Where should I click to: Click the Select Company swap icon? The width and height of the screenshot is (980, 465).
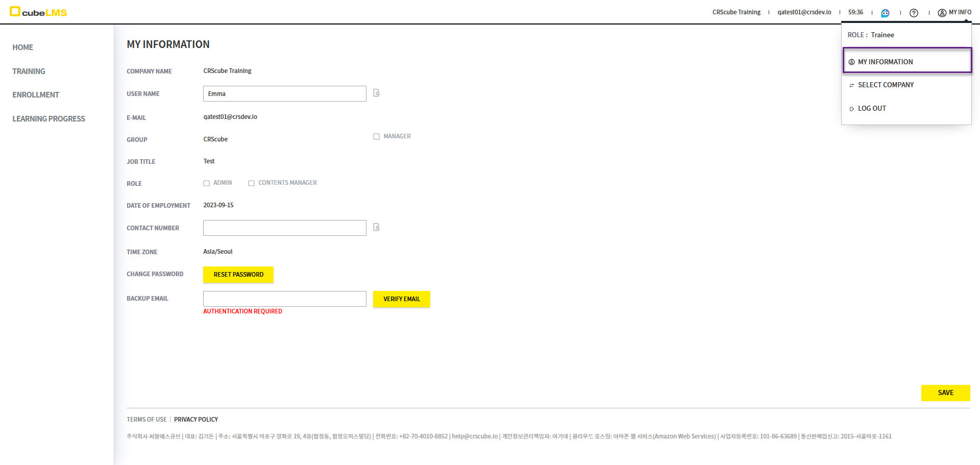851,85
